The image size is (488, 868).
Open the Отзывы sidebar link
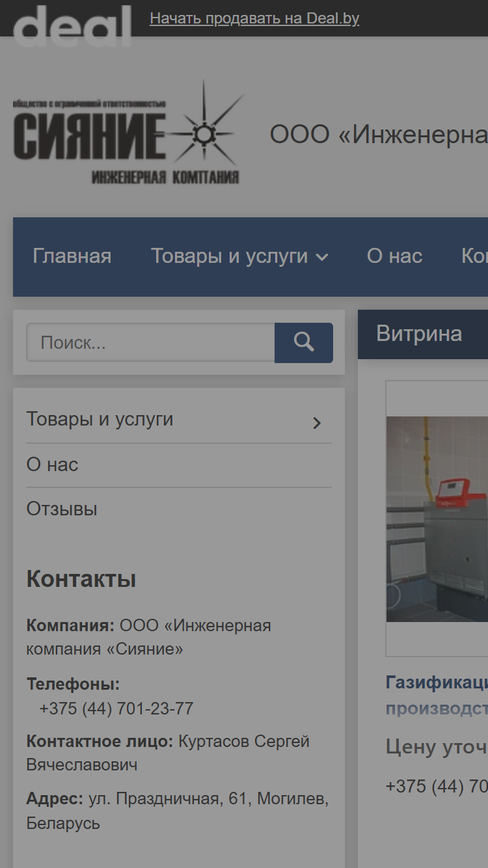[x=62, y=509]
